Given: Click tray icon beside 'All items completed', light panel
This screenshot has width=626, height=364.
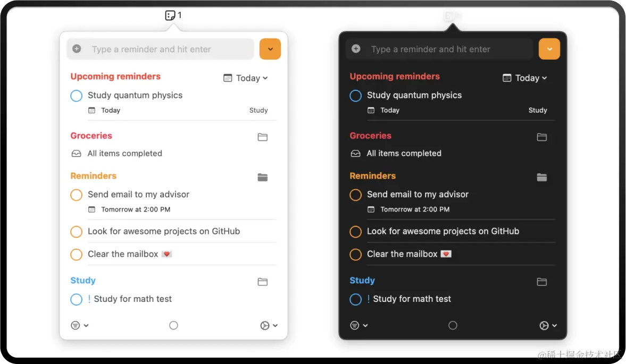Looking at the screenshot, I should [76, 154].
